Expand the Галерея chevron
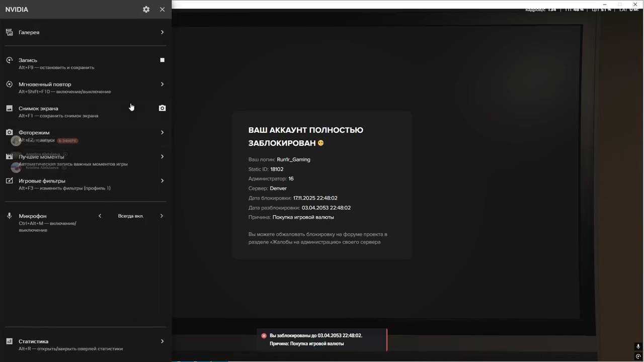 [162, 32]
